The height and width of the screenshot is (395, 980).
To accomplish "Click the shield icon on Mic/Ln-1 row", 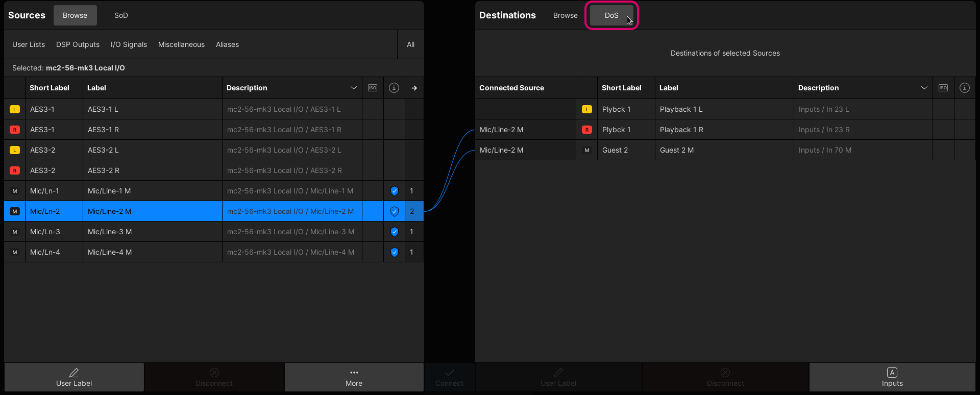I will click(x=394, y=191).
